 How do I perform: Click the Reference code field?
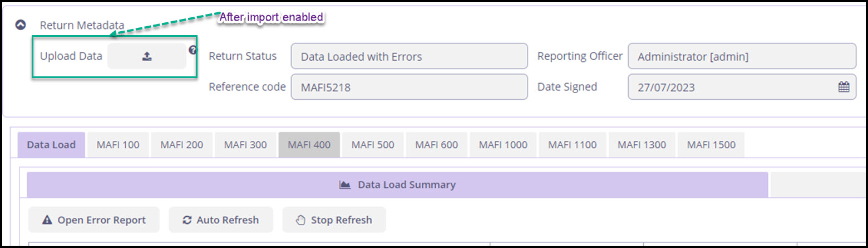(x=409, y=87)
